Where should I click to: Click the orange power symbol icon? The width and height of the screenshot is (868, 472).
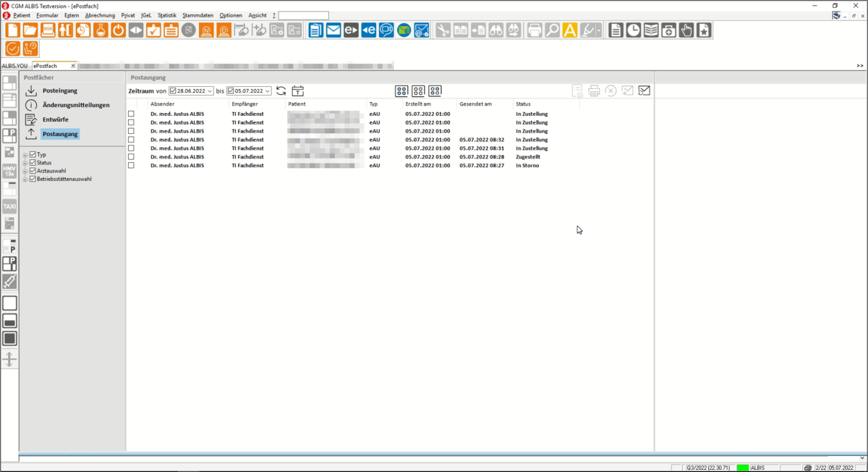[x=118, y=30]
